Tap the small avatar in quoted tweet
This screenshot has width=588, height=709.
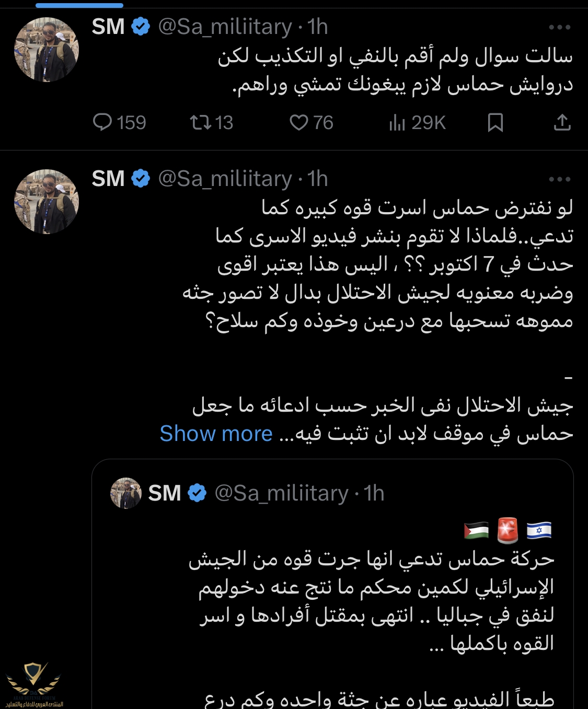click(126, 493)
